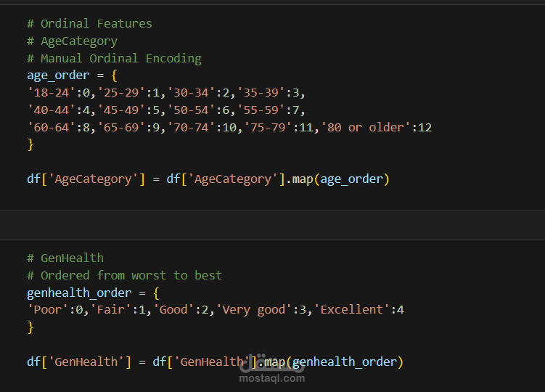This screenshot has width=545, height=392.
Task: Click the '# GenHealth' comment line
Action: point(65,258)
